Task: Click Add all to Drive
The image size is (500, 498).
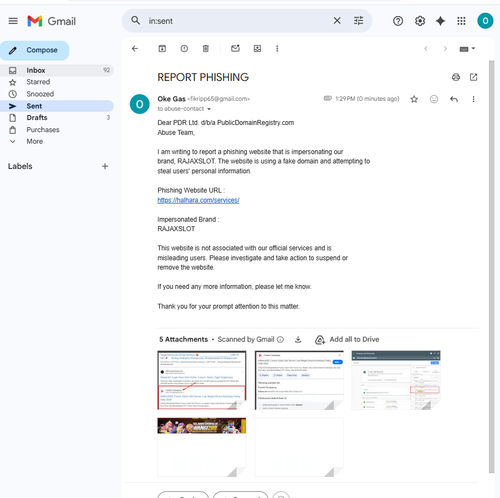Action: click(347, 340)
